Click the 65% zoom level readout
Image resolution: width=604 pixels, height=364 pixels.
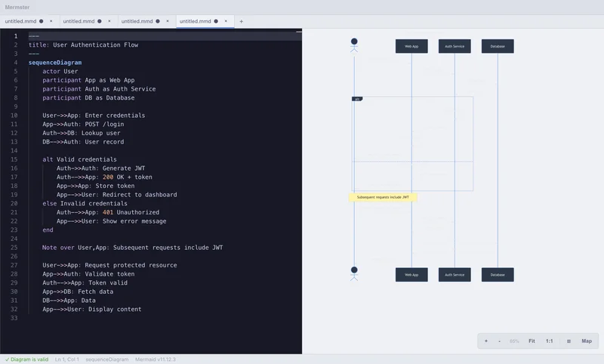tap(514, 341)
